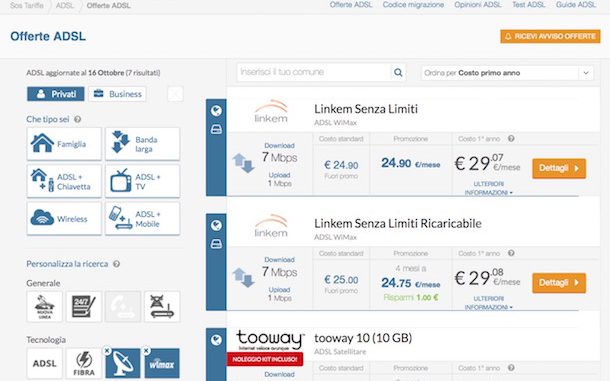Remove the WiMax technology filter
Viewport: 610px width, 381px height.
click(146, 351)
